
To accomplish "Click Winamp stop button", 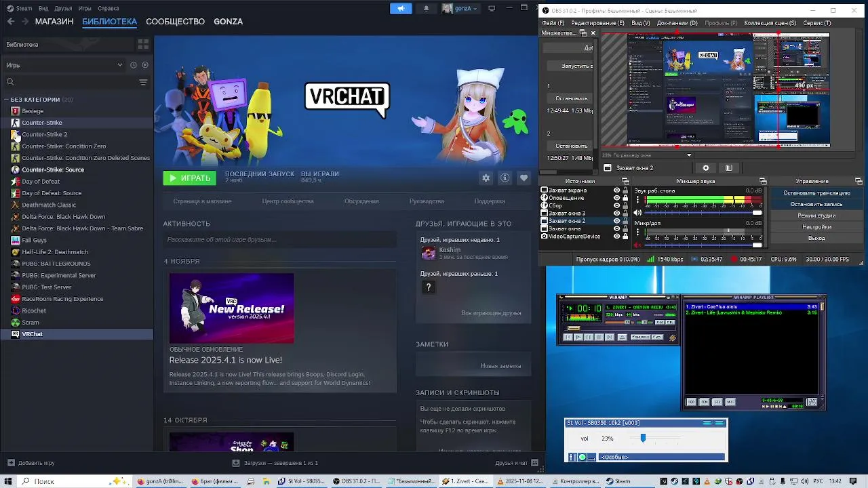I will 599,338.
